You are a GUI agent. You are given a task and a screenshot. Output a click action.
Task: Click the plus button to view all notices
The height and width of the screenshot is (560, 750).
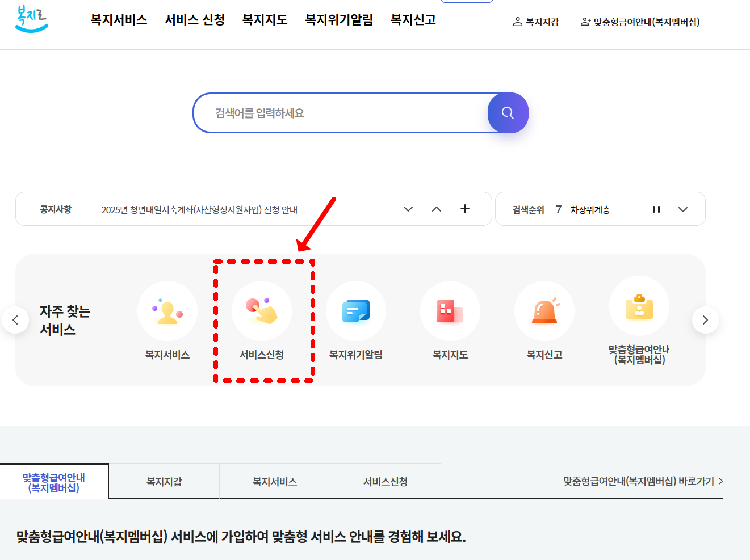coord(464,209)
